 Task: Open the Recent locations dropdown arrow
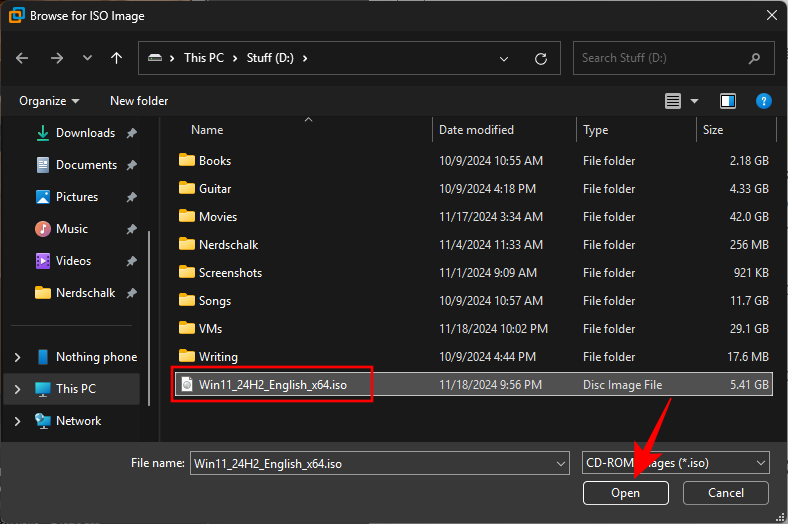click(87, 58)
